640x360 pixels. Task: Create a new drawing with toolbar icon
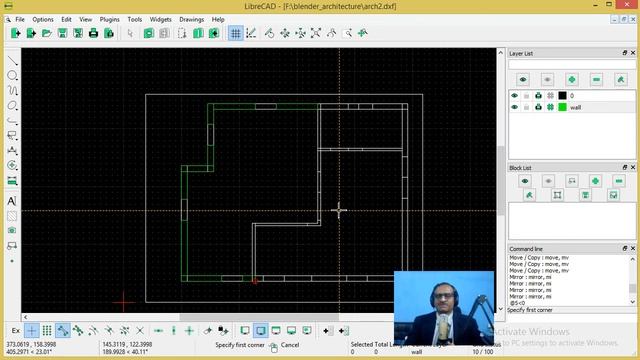pos(16,33)
